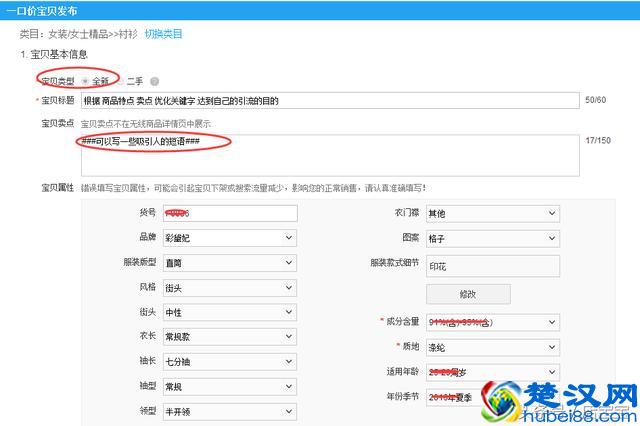640x426 pixels.
Task: Expand the 领型 dropdown showing 半开领
Action: [229, 411]
